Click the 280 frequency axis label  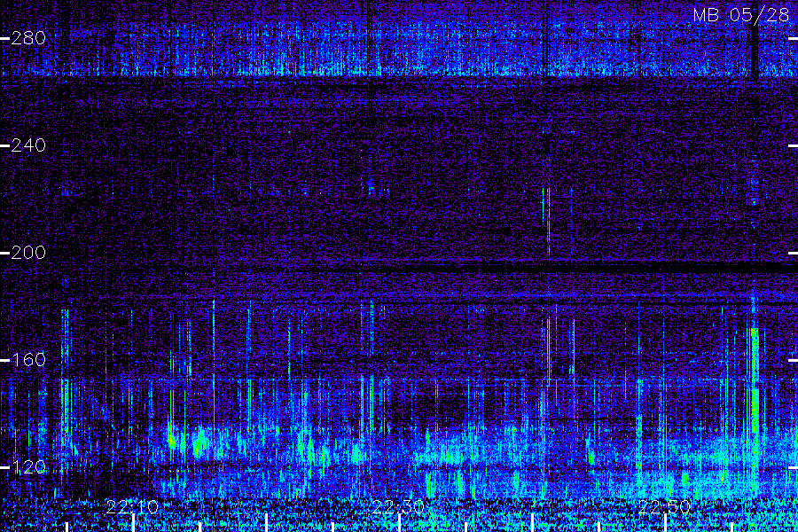(28, 38)
